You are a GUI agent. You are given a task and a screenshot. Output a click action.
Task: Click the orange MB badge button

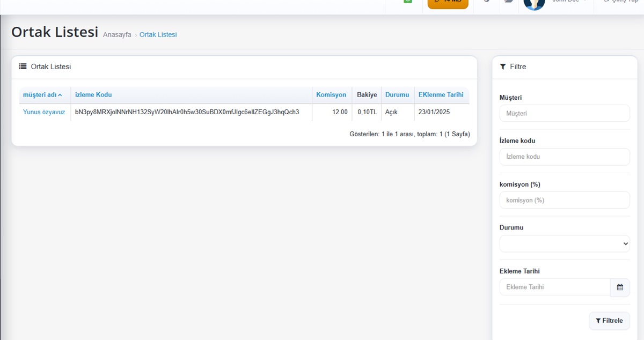click(448, 3)
